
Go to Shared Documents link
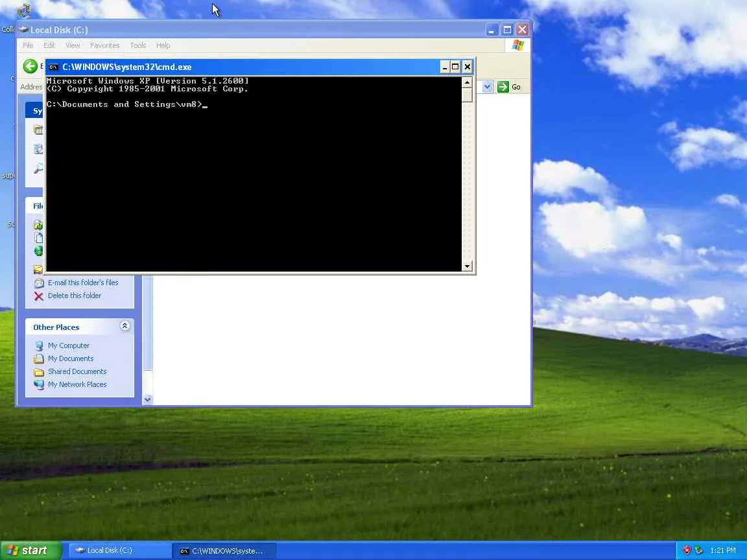77,371
